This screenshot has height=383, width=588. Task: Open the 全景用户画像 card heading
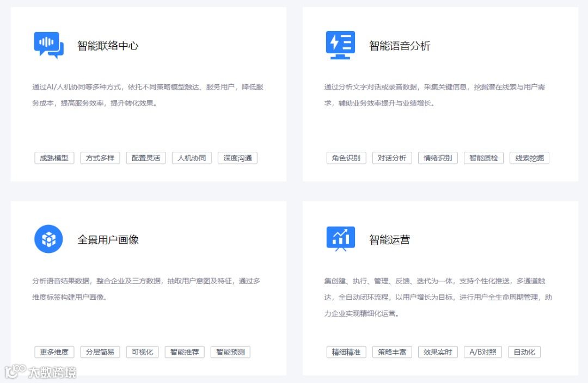[107, 239]
